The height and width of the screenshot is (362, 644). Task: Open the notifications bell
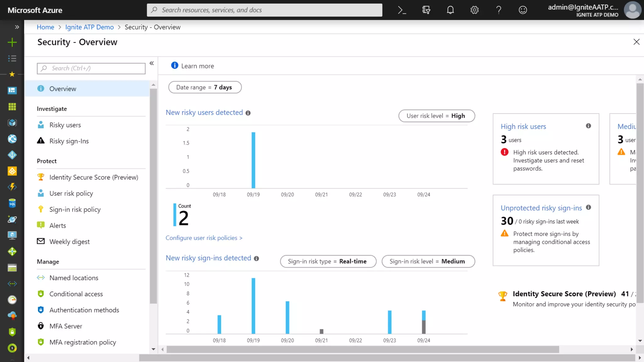(450, 10)
